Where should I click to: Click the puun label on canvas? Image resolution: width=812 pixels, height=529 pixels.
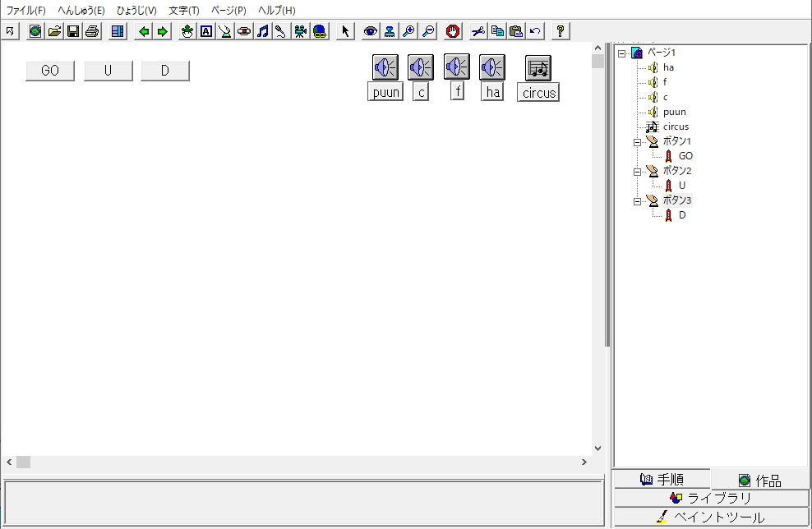tap(385, 92)
